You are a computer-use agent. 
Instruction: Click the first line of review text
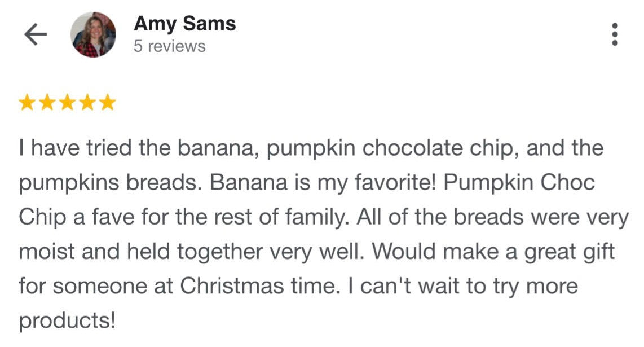tap(311, 149)
